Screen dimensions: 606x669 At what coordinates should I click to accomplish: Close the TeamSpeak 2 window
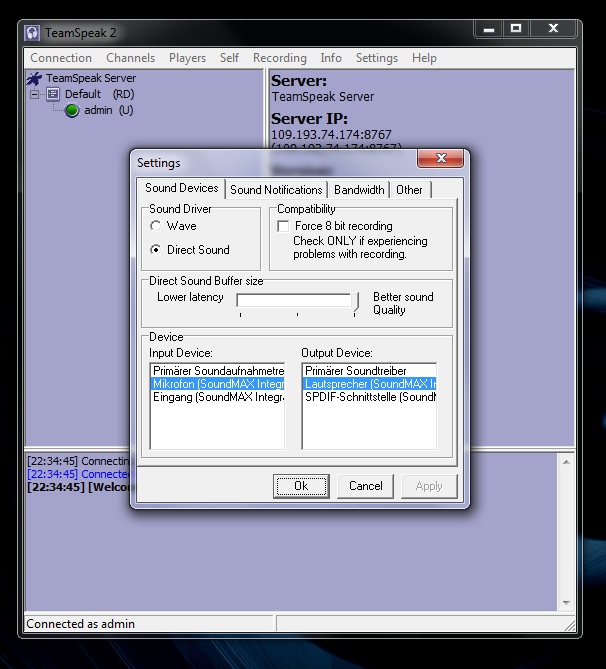[554, 29]
